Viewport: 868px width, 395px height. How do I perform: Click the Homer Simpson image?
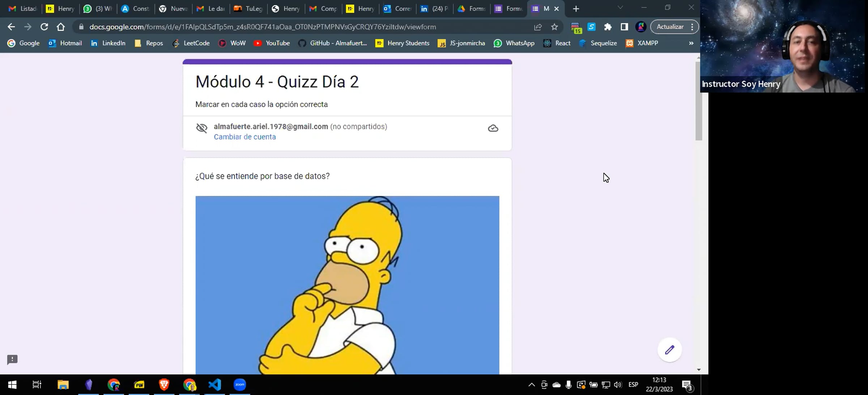click(347, 285)
